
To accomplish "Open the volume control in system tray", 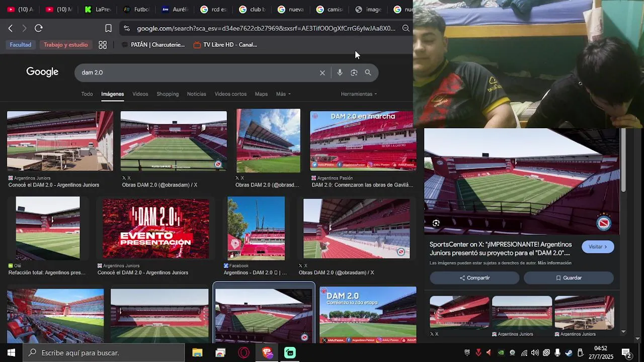I will [535, 353].
